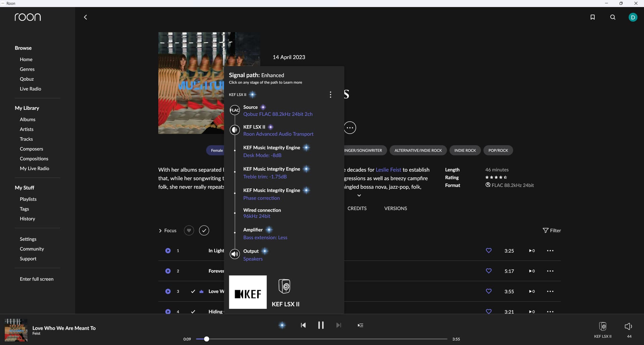
Task: Play track 2 Forever
Action: (x=168, y=271)
